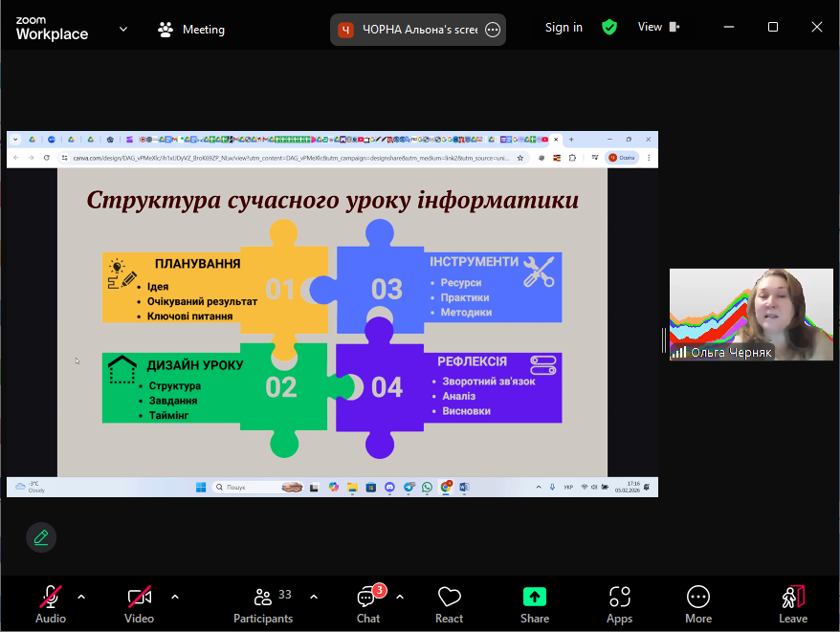Open the More options menu
Viewport: 840px width, 632px height.
click(698, 603)
